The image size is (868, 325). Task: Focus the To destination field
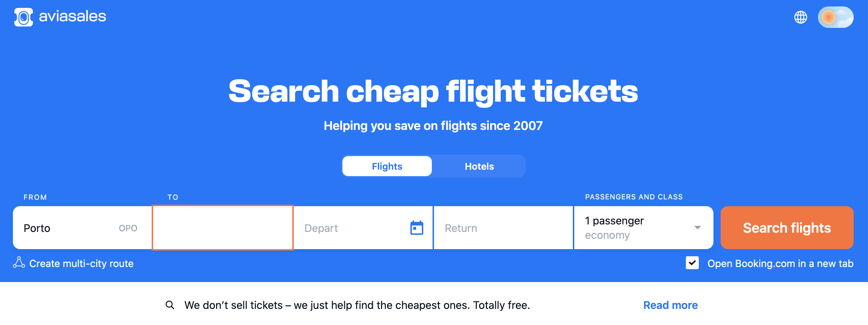pos(223,228)
